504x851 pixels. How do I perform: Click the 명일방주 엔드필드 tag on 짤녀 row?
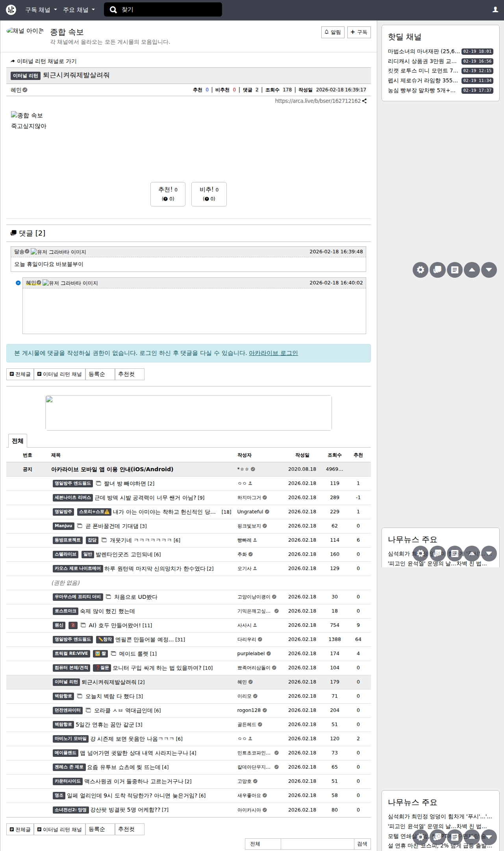tap(73, 483)
